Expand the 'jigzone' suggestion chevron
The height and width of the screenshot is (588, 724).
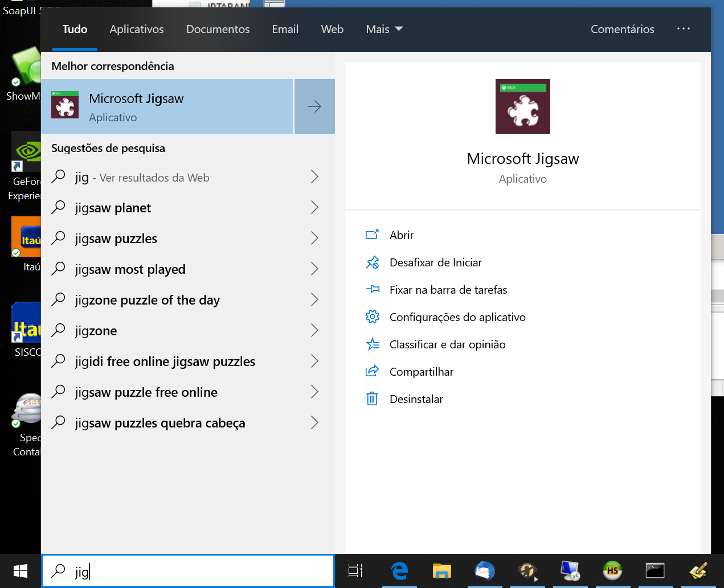pyautogui.click(x=314, y=331)
